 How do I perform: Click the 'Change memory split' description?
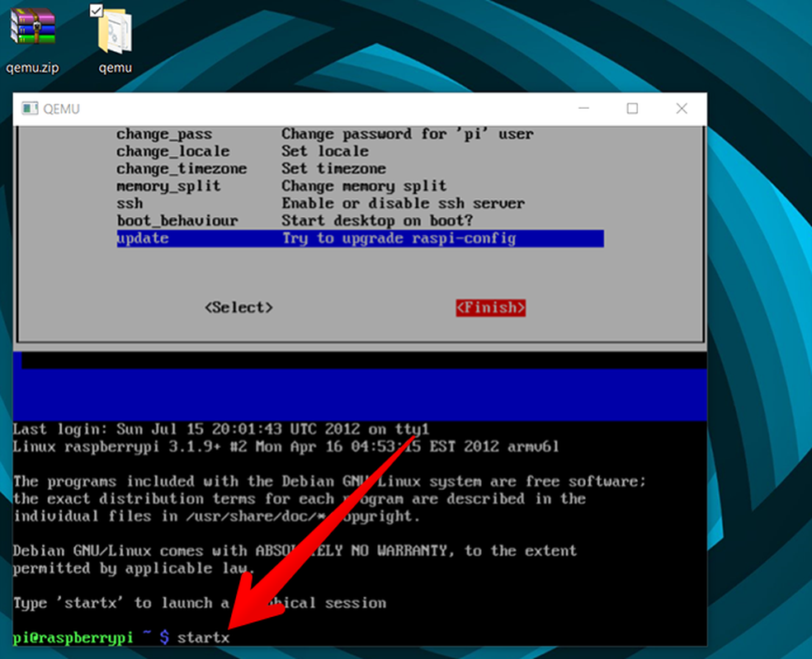pos(364,186)
